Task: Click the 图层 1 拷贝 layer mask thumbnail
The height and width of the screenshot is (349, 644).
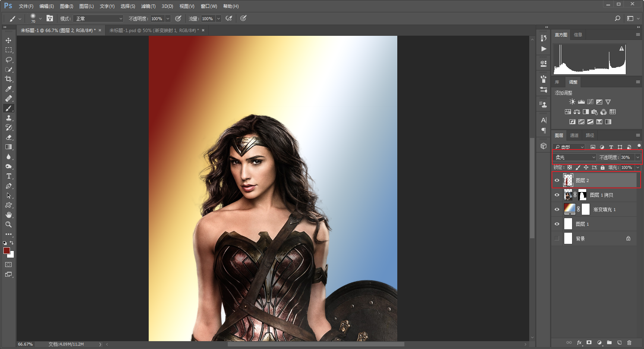Action: (x=582, y=195)
